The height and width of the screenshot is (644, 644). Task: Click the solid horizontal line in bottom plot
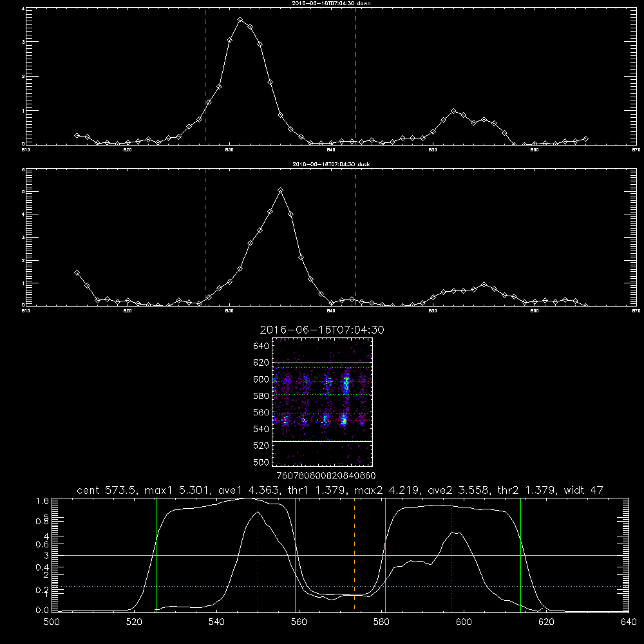tap(340, 555)
